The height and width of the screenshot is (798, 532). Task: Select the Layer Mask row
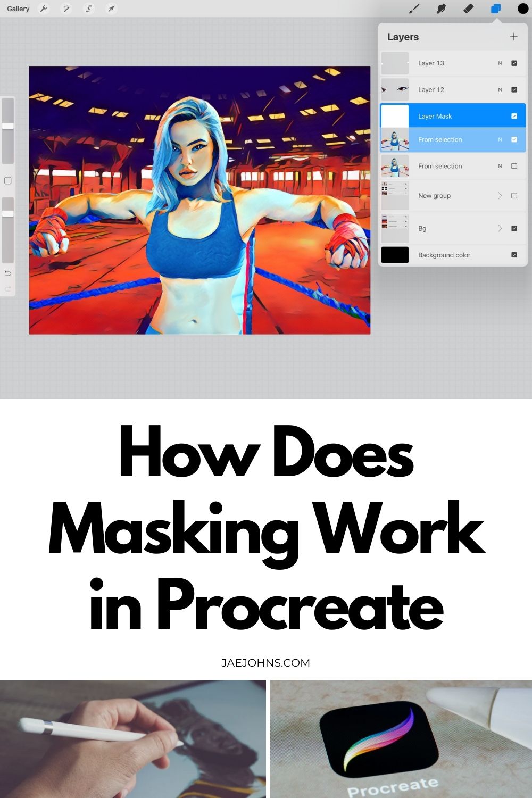pyautogui.click(x=453, y=116)
